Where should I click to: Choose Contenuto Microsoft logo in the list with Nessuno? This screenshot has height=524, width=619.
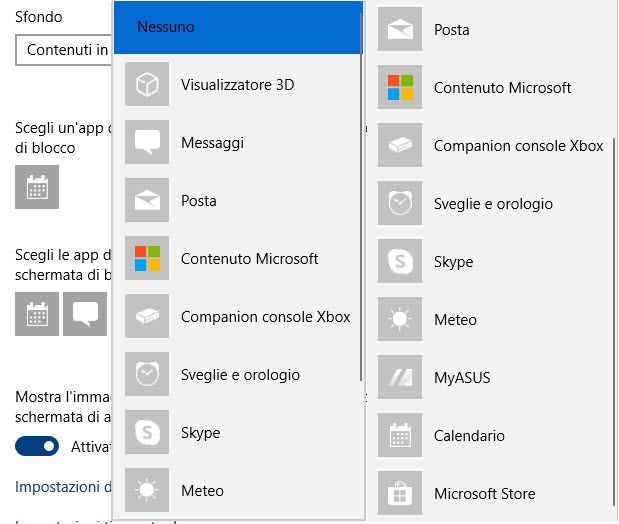[147, 258]
